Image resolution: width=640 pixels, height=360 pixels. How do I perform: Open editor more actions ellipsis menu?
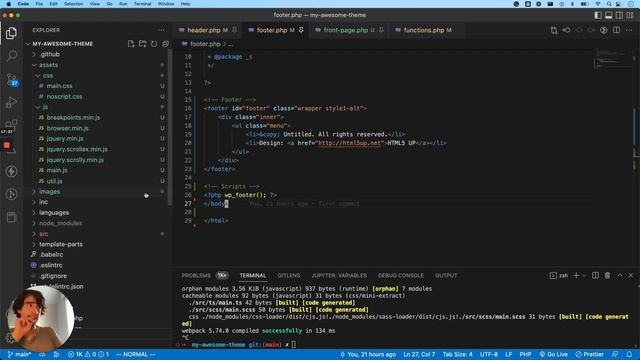[x=629, y=30]
